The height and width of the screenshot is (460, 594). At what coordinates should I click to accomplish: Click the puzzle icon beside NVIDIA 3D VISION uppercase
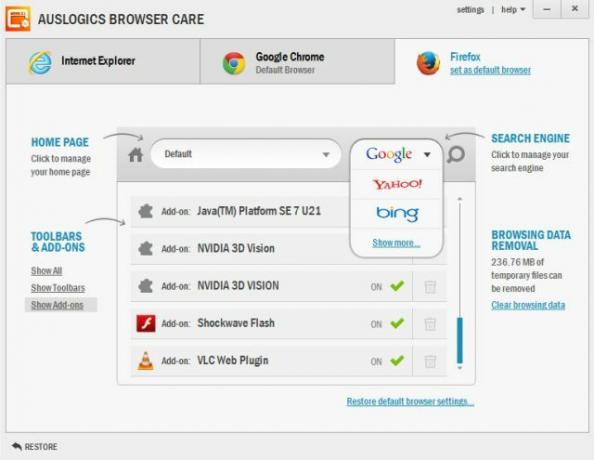pos(145,286)
